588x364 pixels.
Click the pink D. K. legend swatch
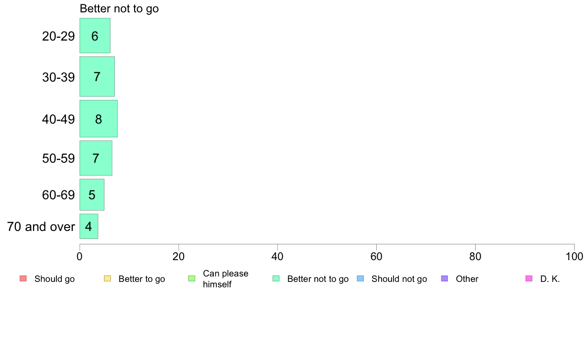529,278
